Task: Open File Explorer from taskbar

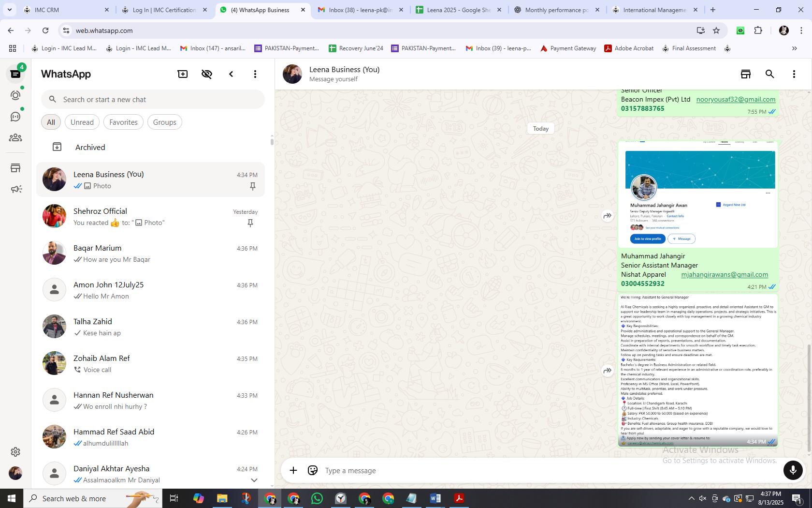Action: pyautogui.click(x=222, y=498)
